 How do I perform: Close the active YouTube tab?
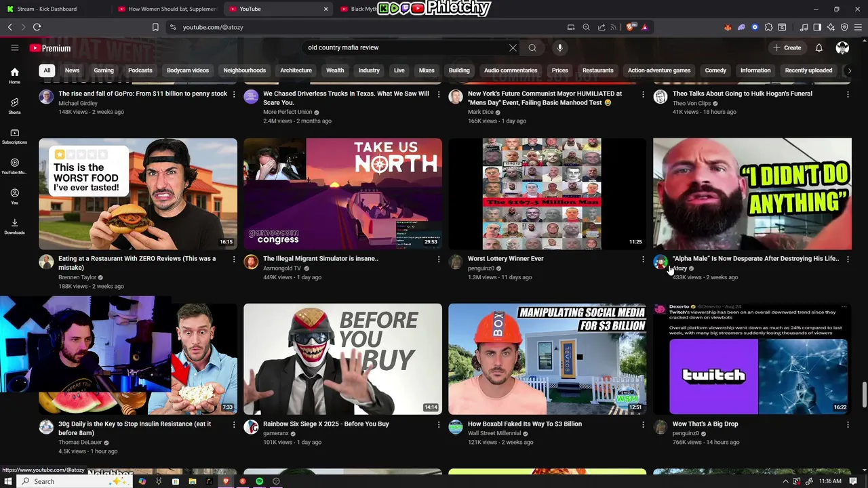coord(325,9)
